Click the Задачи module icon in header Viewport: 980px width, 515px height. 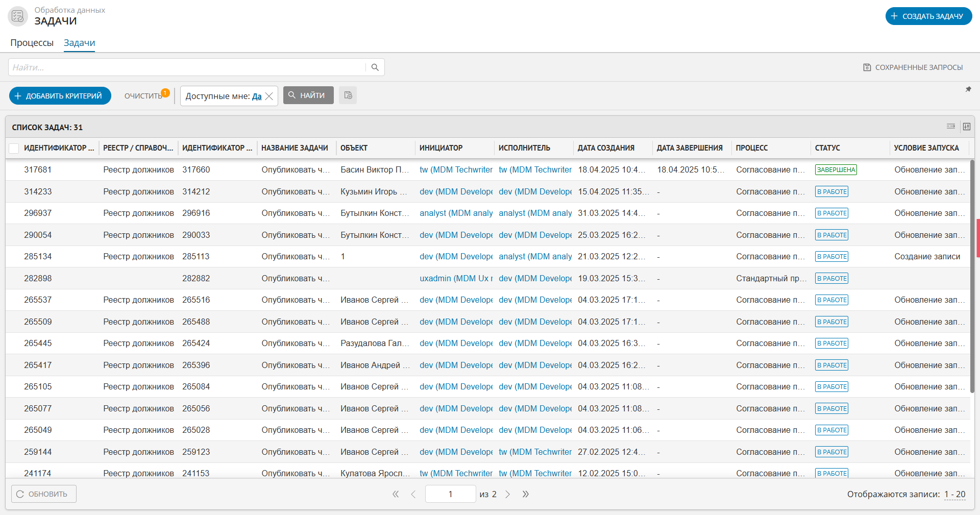(x=18, y=16)
